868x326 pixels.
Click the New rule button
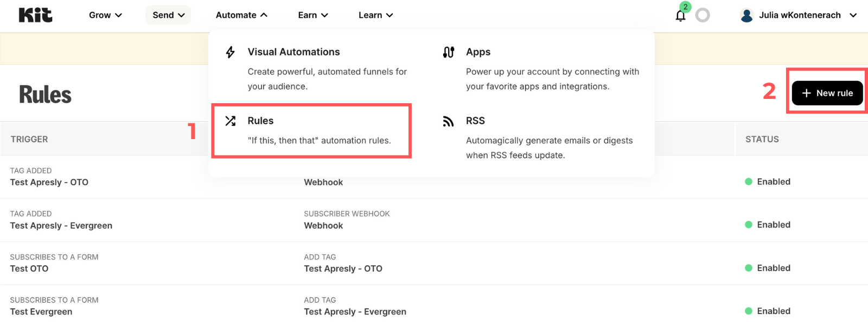(x=827, y=93)
